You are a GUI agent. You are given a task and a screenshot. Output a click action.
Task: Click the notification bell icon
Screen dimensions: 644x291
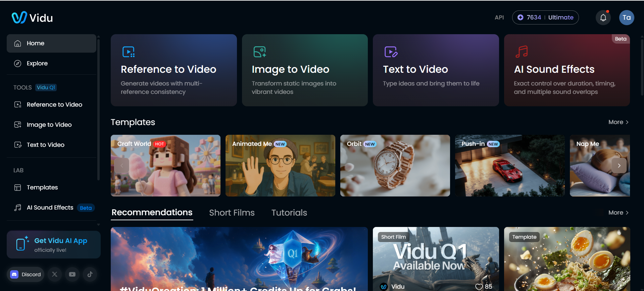tap(603, 18)
